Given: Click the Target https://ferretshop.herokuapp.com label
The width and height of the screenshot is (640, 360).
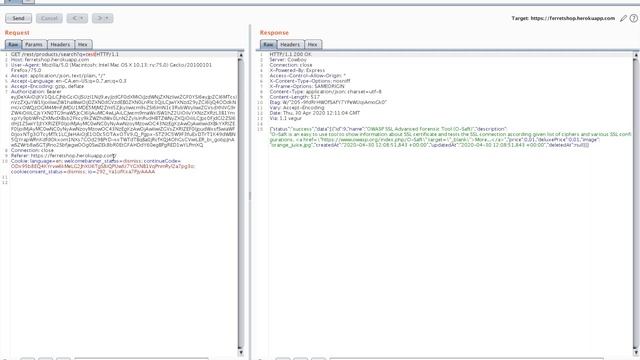Looking at the screenshot, I should point(563,18).
